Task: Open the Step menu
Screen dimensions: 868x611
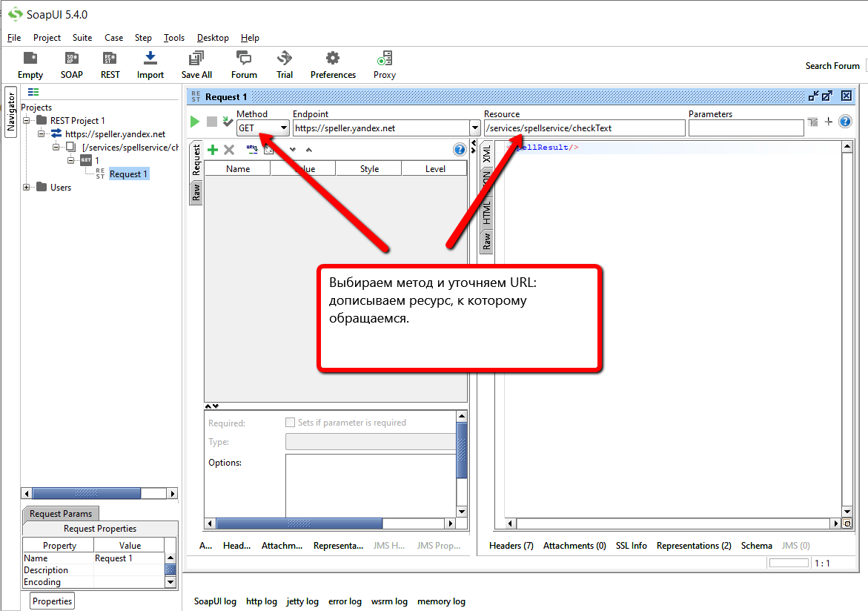Action: 143,38
